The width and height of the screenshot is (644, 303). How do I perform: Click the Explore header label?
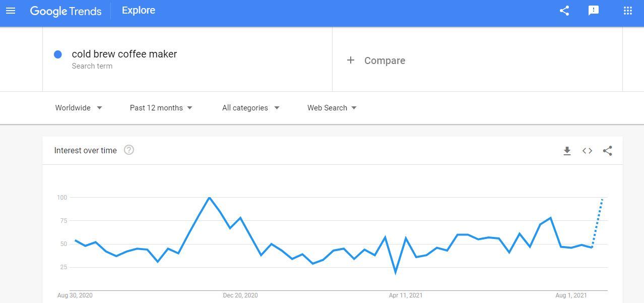coord(139,11)
